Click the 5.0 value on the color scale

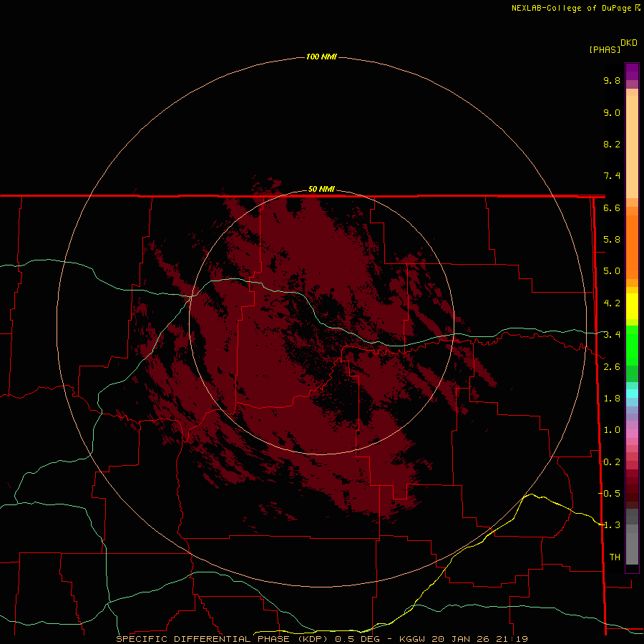612,271
